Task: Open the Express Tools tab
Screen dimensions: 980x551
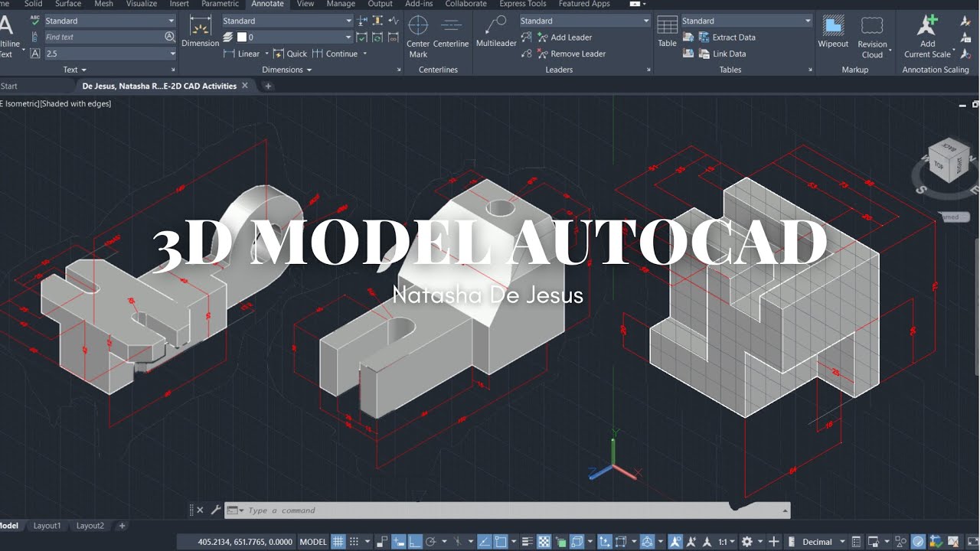Action: pos(523,4)
